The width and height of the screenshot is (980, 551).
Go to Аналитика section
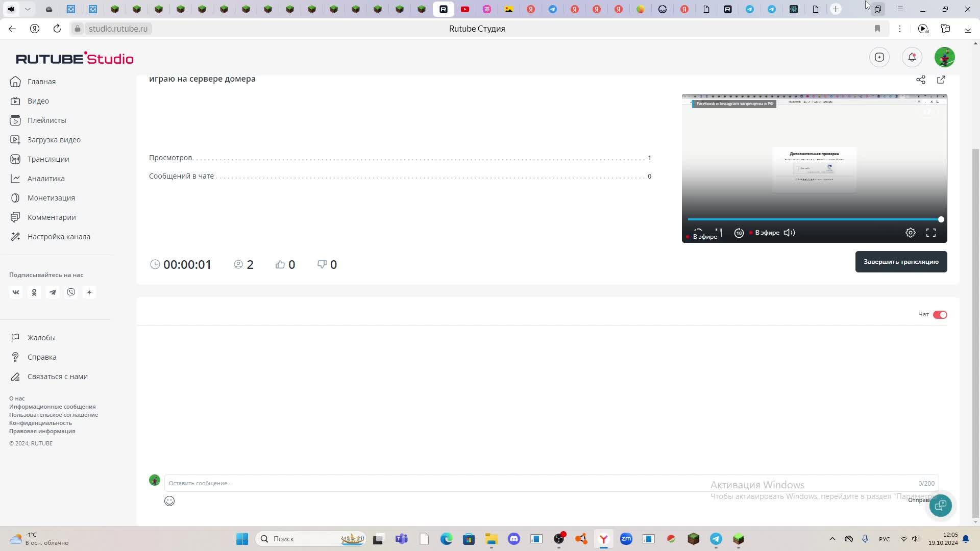click(x=46, y=179)
